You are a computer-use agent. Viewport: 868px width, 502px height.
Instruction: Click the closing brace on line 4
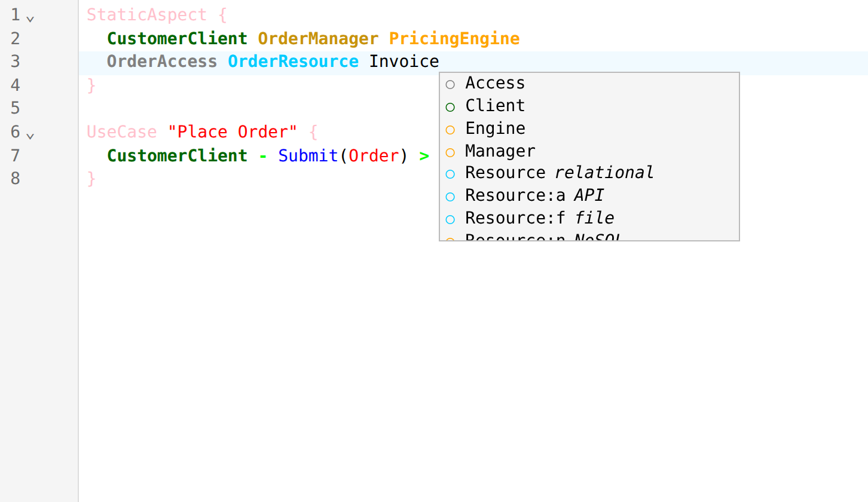[91, 85]
